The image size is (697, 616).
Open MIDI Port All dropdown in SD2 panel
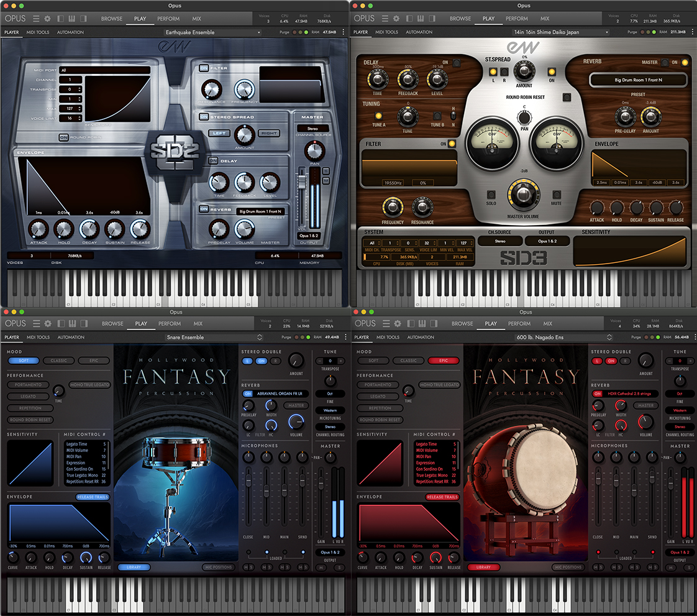click(105, 70)
